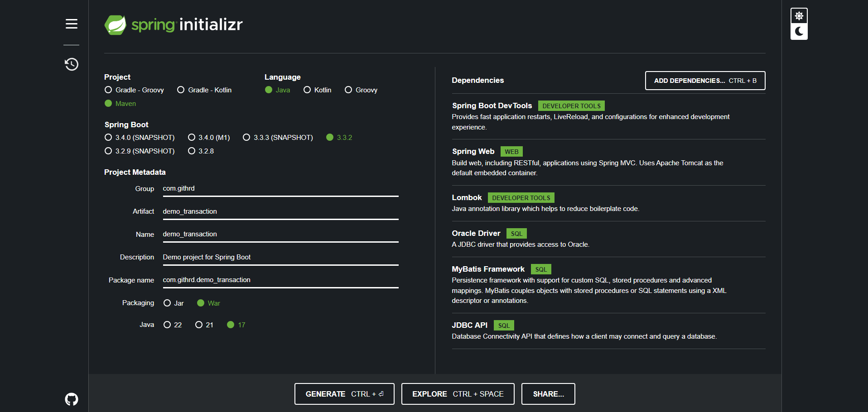The height and width of the screenshot is (412, 868).
Task: Click SQL tag beside Oracle Driver
Action: tap(516, 234)
